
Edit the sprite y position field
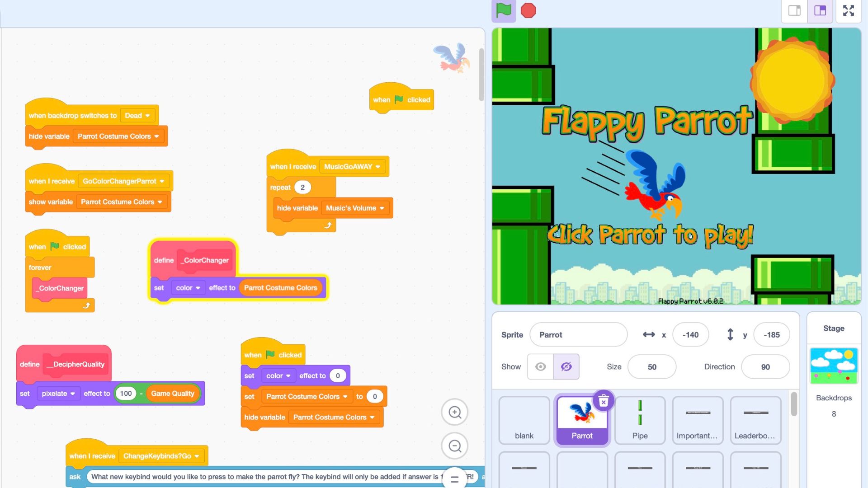[772, 335]
